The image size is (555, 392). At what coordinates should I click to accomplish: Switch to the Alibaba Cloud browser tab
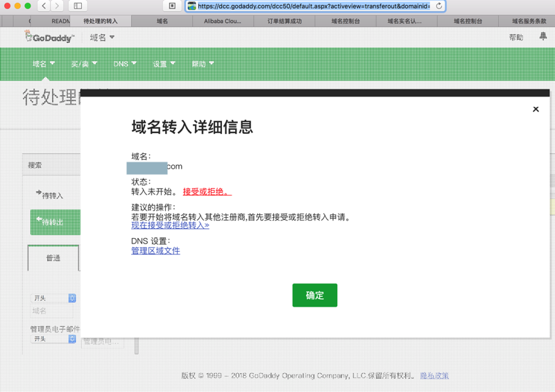[223, 22]
